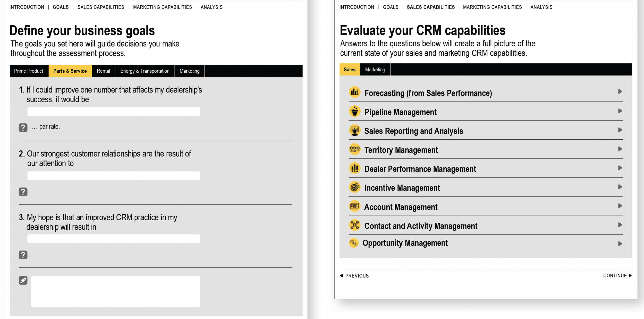
Task: Expand the Dealer Performance Management arrow
Action: 620,168
